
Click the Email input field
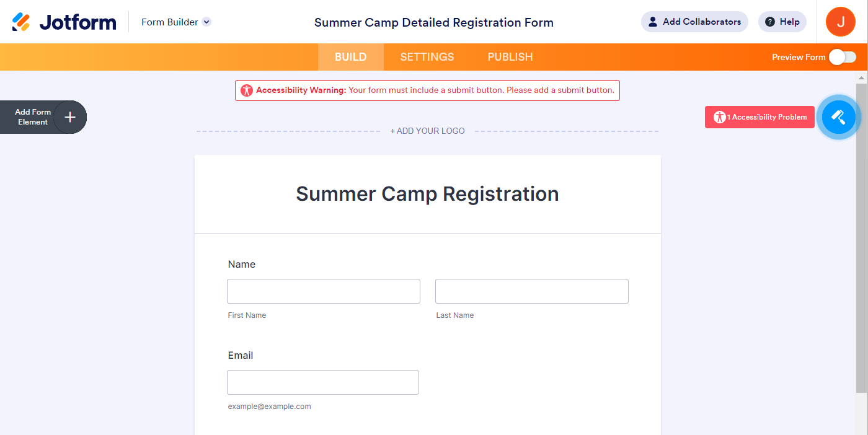(x=322, y=382)
